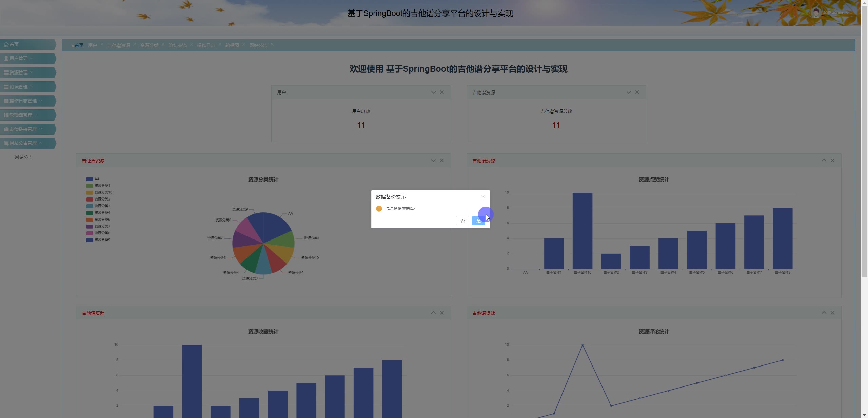Close the 吉他谱资源 tab via its X

(x=135, y=44)
